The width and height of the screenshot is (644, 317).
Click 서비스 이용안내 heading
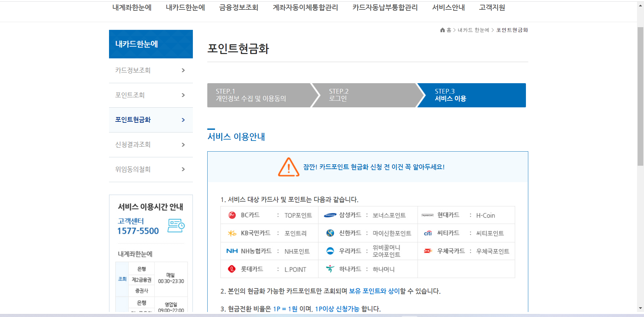236,137
